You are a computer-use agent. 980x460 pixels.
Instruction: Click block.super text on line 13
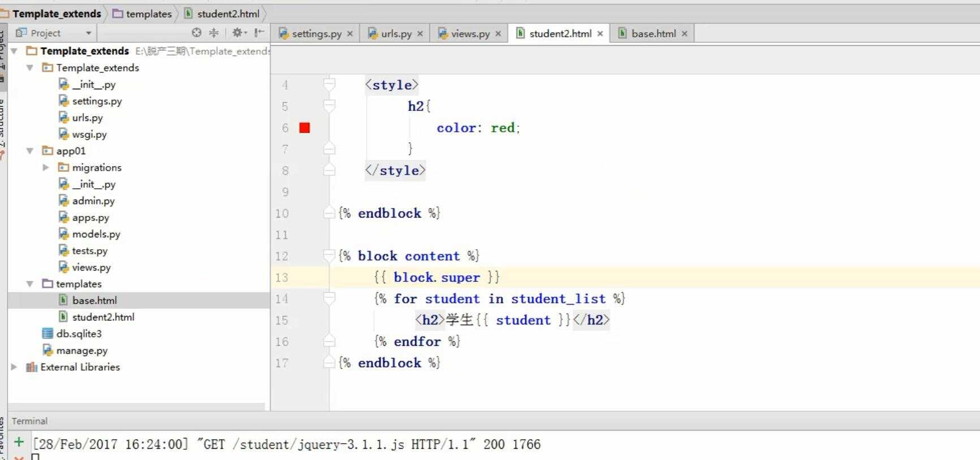437,277
